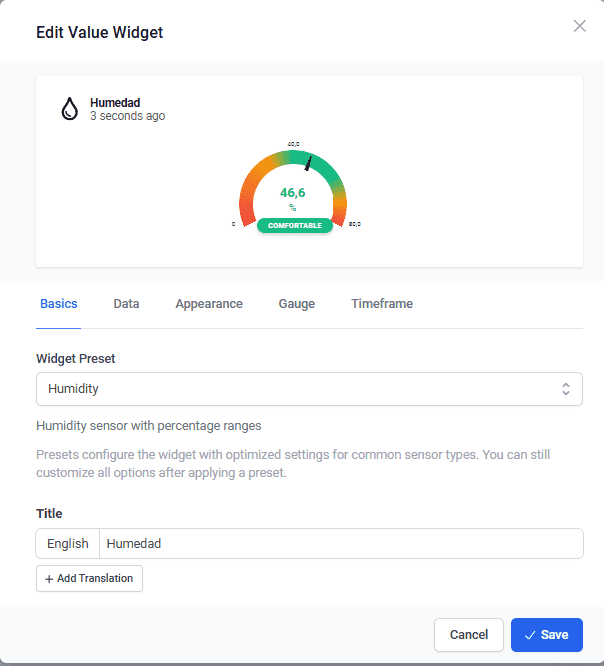Select the Gauge tab
Screen dimensions: 604x666
point(296,304)
